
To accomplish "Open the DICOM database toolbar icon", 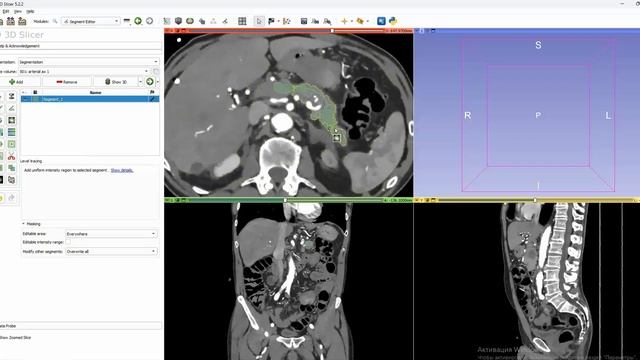I will 11,21.
